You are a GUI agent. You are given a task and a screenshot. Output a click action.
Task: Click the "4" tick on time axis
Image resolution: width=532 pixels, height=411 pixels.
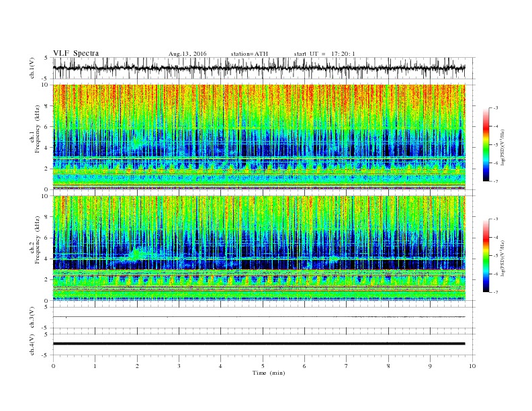point(221,366)
